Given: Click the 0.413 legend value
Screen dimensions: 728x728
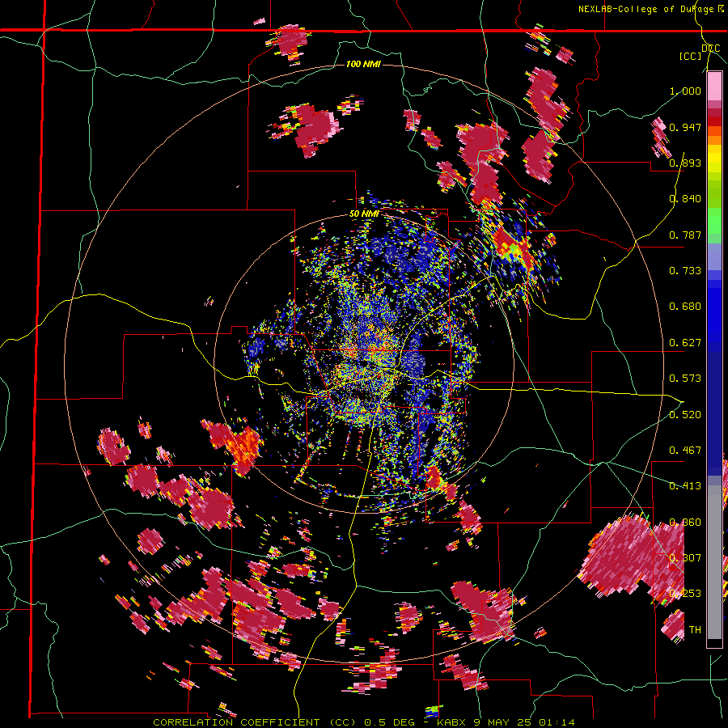Looking at the screenshot, I should [685, 486].
